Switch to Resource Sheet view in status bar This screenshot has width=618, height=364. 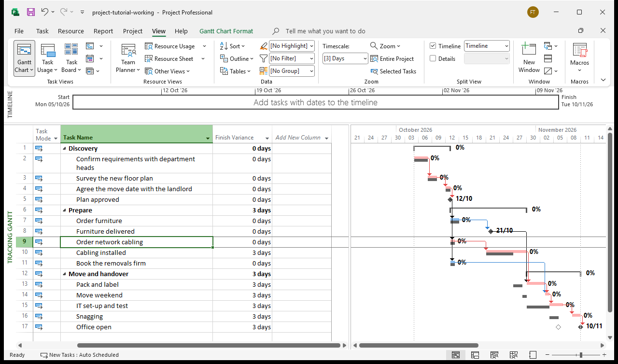point(514,355)
